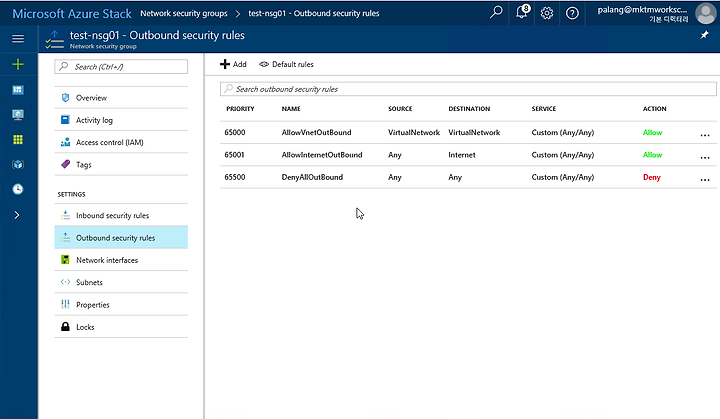Open the Recent clock icon in sidebar

pos(18,189)
